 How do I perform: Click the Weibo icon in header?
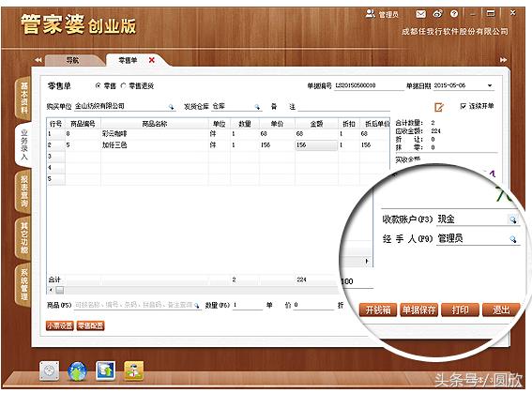coord(437,14)
